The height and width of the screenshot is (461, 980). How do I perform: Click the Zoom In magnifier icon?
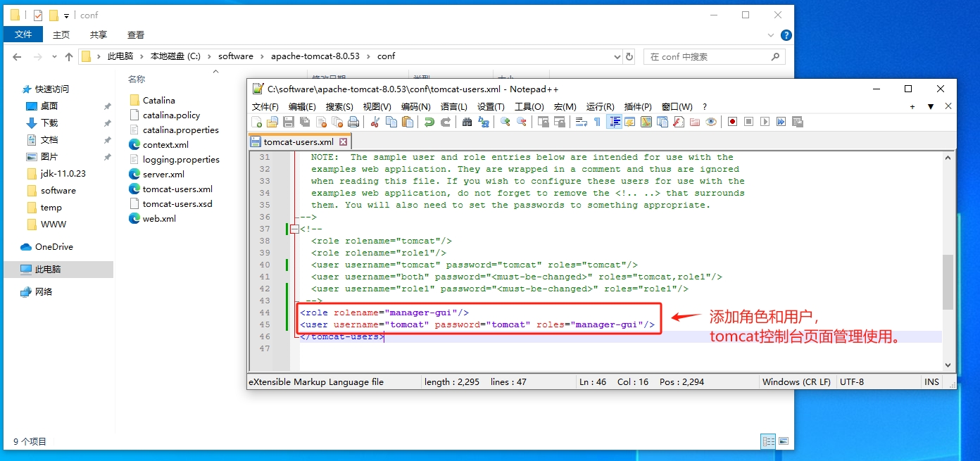pyautogui.click(x=505, y=122)
